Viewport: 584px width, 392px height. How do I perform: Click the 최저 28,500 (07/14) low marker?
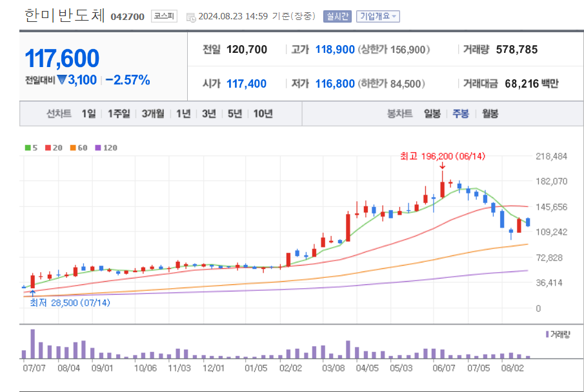[70, 302]
